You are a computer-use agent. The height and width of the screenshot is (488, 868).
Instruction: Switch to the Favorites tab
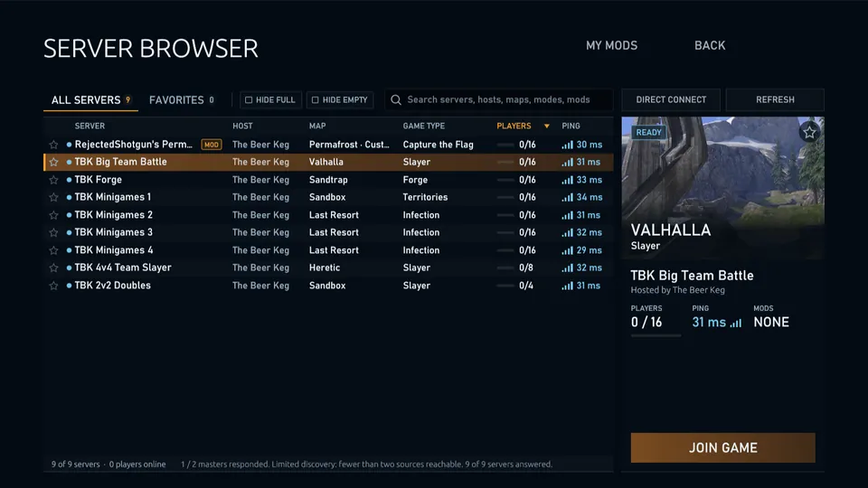pos(182,100)
